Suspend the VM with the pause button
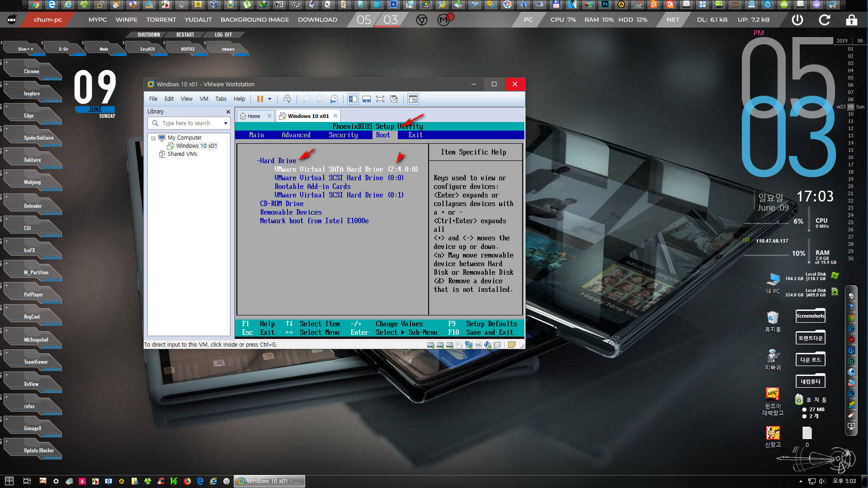868x488 pixels. pyautogui.click(x=260, y=99)
